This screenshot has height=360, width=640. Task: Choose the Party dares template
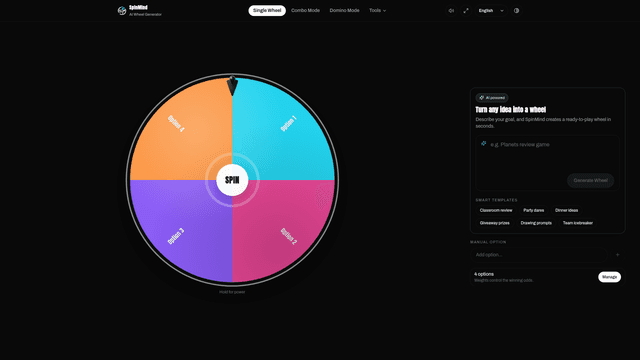(x=533, y=210)
